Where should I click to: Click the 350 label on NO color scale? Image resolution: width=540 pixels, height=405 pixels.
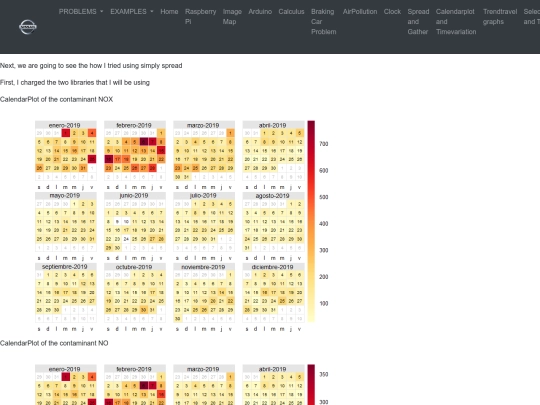(x=324, y=374)
